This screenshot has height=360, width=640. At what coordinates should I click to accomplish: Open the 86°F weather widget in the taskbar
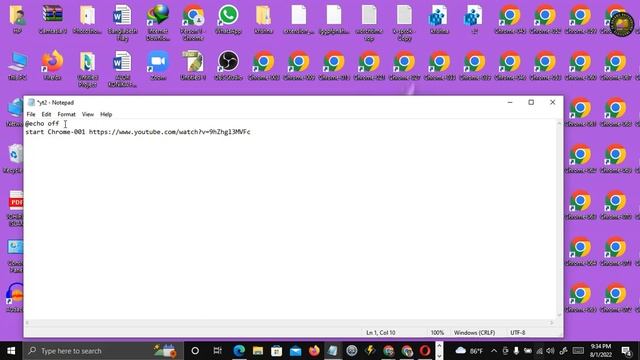coord(469,351)
